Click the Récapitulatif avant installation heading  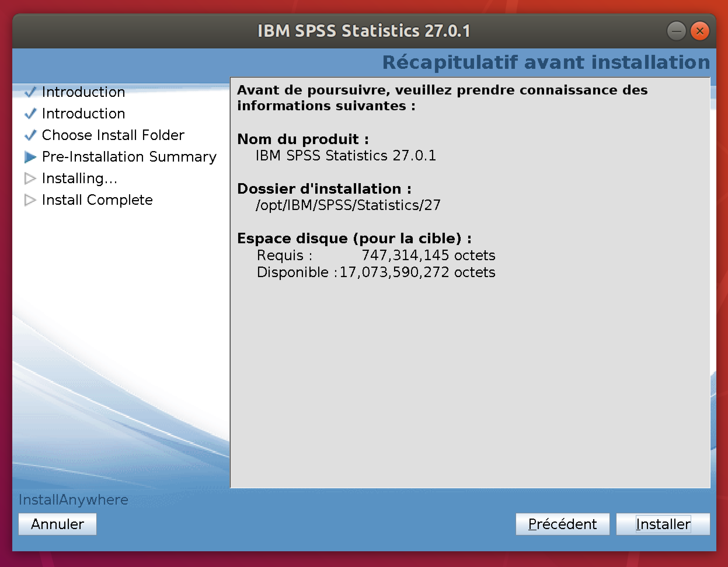pyautogui.click(x=546, y=62)
